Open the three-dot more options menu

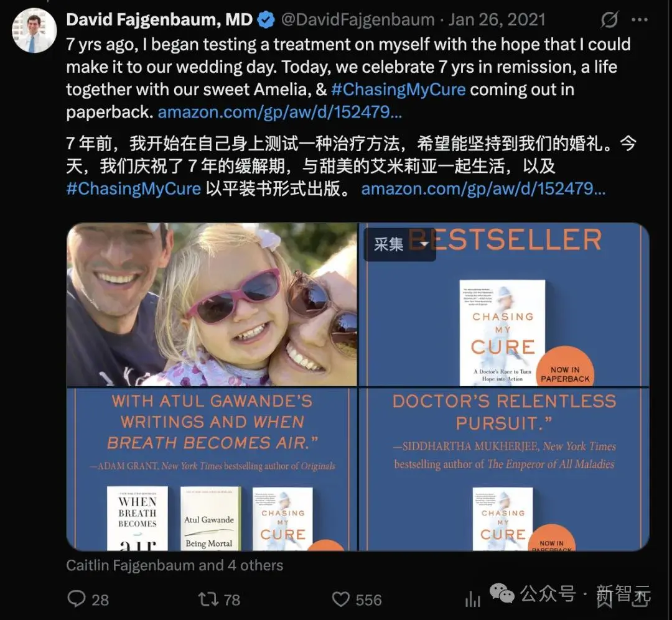[x=640, y=20]
